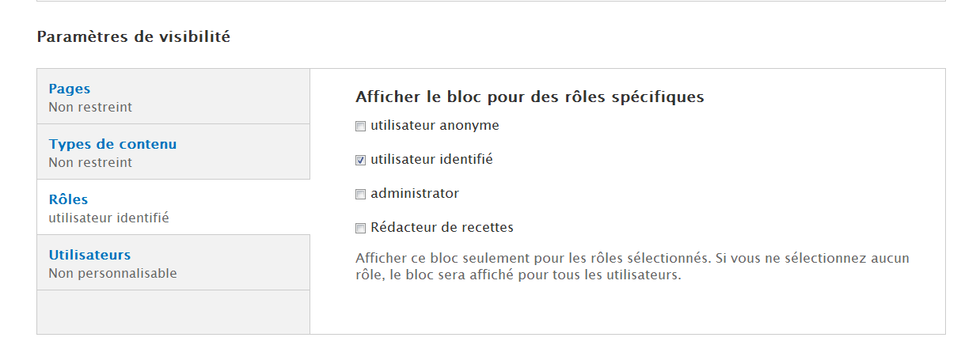Click the "Paramètres de visibilité" heading
The width and height of the screenshot is (980, 345).
pos(133,36)
